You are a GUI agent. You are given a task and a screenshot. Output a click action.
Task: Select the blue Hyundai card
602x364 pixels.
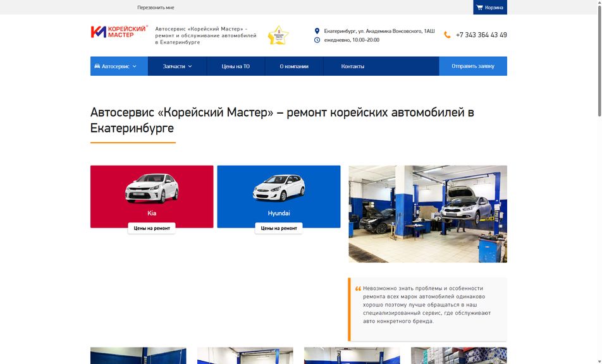(279, 197)
